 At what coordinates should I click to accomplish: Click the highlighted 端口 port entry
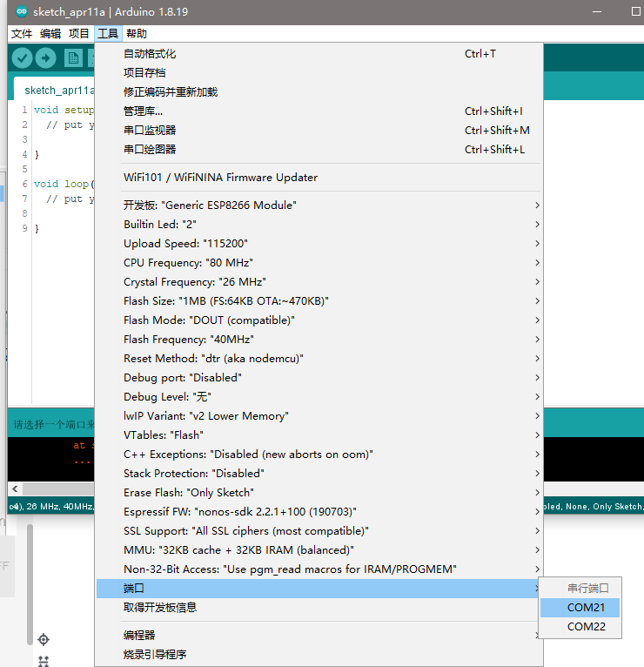[x=318, y=589]
